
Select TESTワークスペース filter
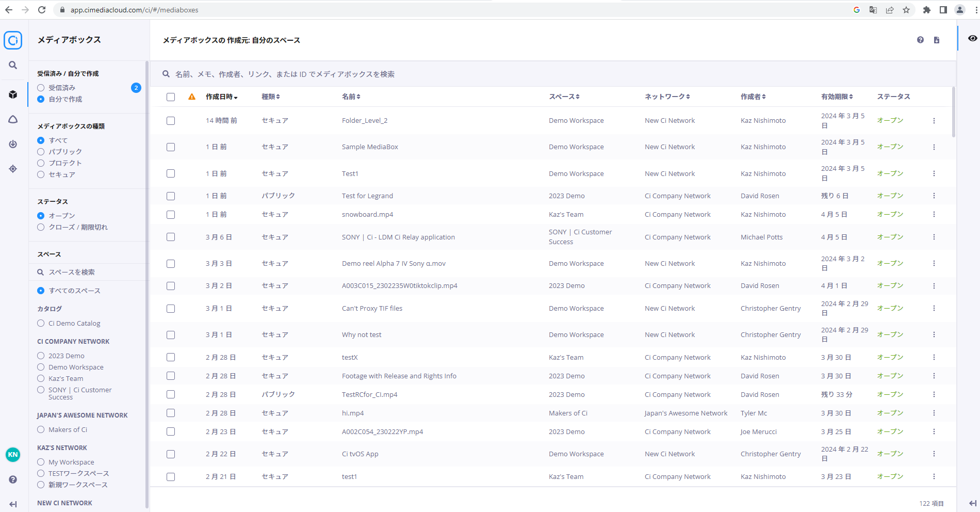click(41, 473)
